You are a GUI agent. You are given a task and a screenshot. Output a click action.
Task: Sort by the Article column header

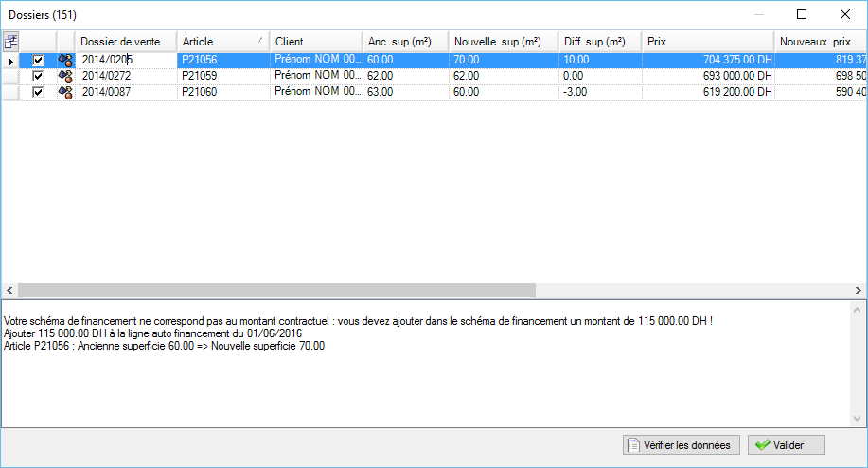221,42
